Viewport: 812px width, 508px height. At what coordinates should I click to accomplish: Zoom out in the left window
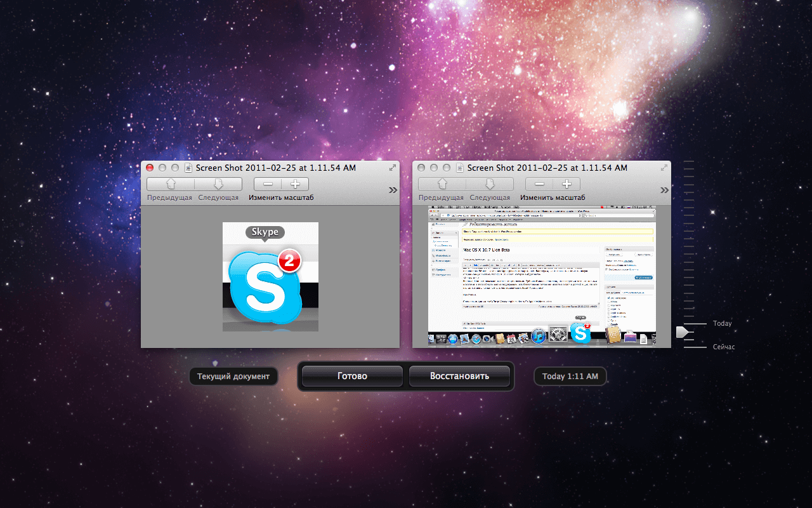268,184
